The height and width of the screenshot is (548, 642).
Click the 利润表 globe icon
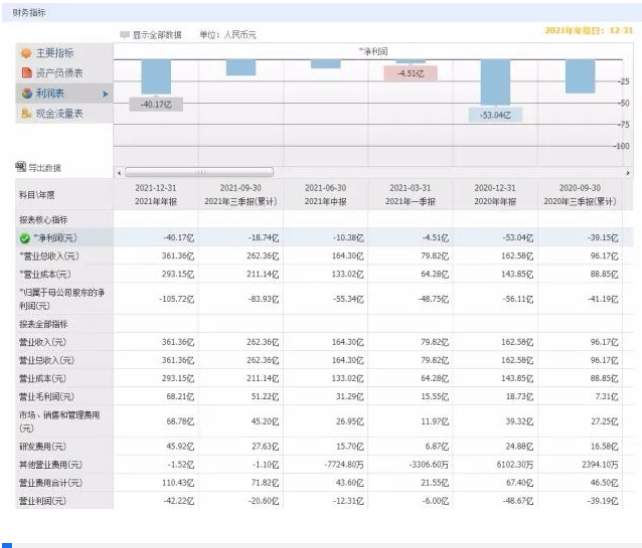click(26, 93)
